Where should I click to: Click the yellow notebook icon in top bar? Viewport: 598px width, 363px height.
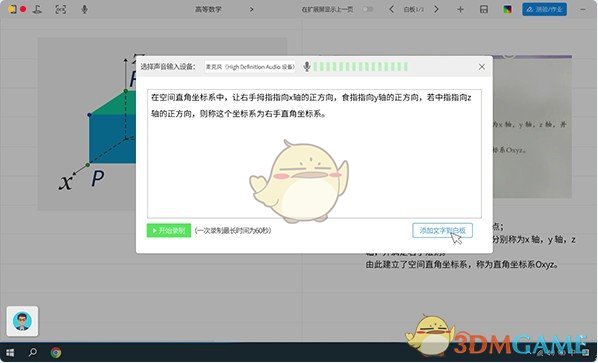[x=12, y=9]
